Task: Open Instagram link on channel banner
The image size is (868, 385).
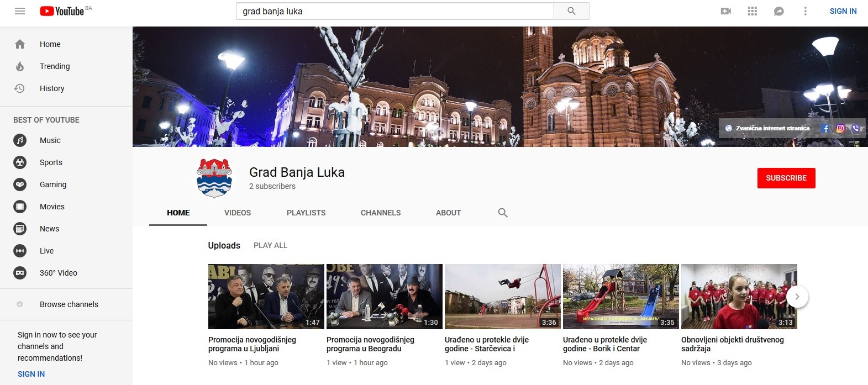Action: (840, 128)
